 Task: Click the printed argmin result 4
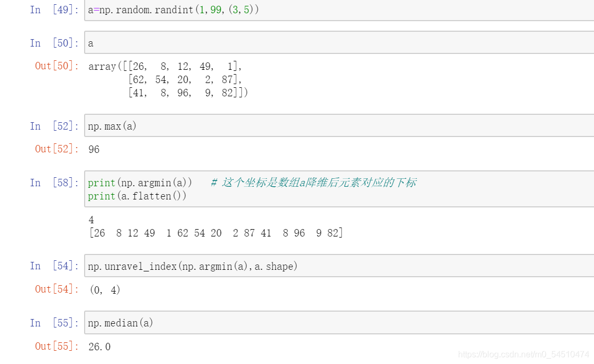(x=92, y=220)
